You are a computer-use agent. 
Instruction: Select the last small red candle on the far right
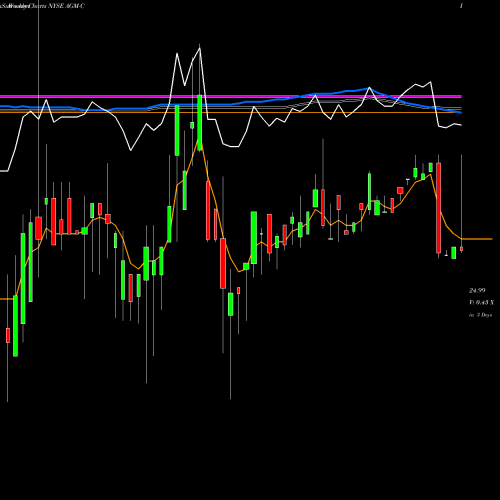click(461, 249)
